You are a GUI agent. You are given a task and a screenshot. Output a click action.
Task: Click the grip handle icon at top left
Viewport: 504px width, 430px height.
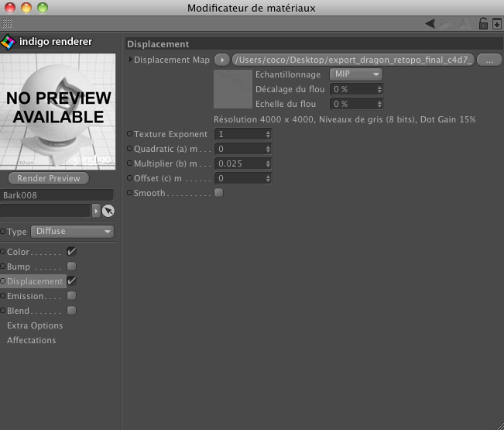coord(7,23)
